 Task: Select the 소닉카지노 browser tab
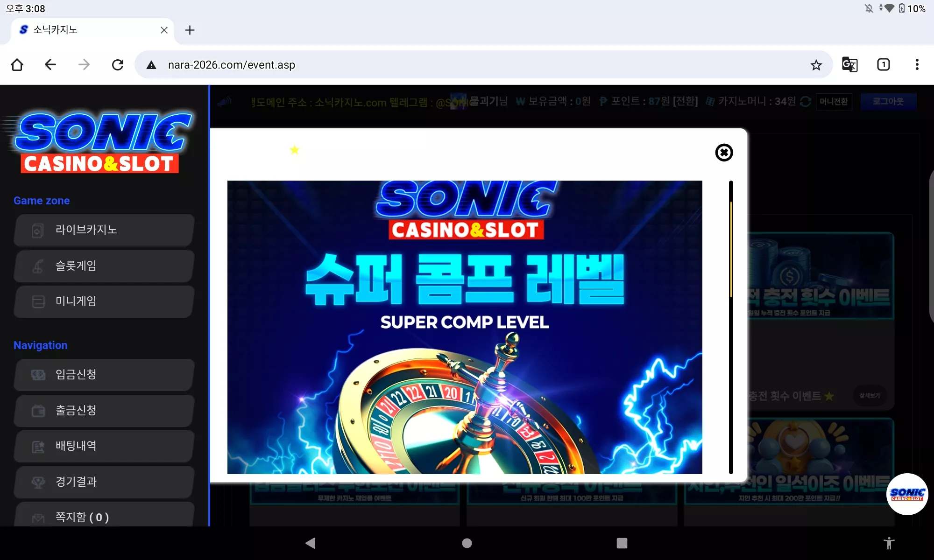[92, 30]
